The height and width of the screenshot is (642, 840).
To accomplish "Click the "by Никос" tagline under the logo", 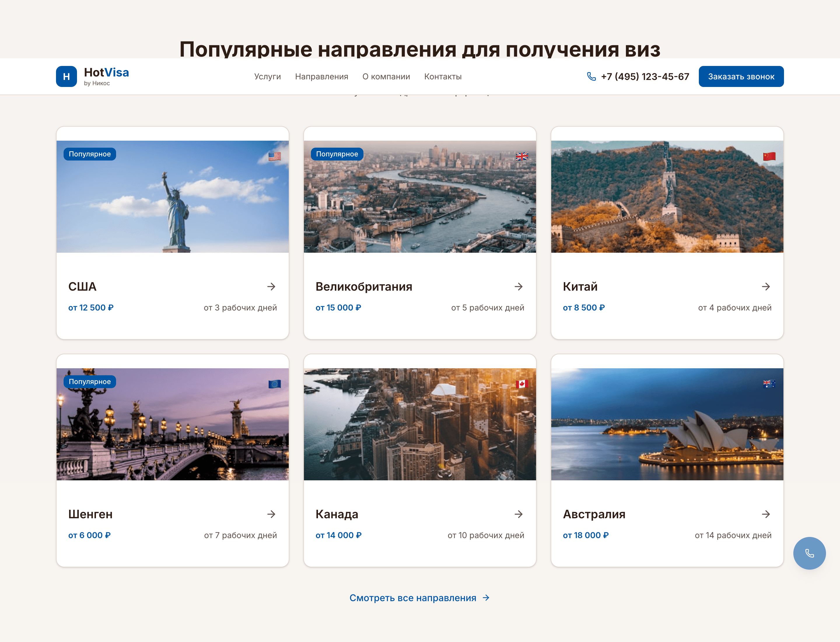I will click(x=97, y=83).
